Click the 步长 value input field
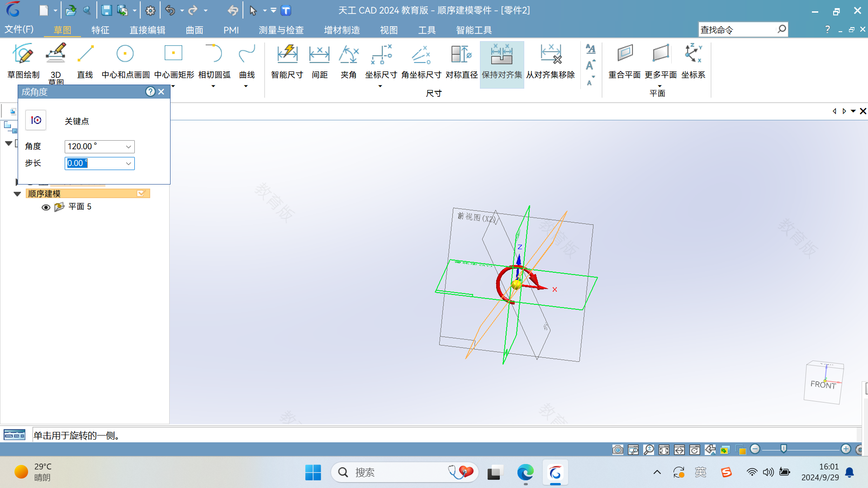The height and width of the screenshot is (488, 868). click(x=95, y=163)
